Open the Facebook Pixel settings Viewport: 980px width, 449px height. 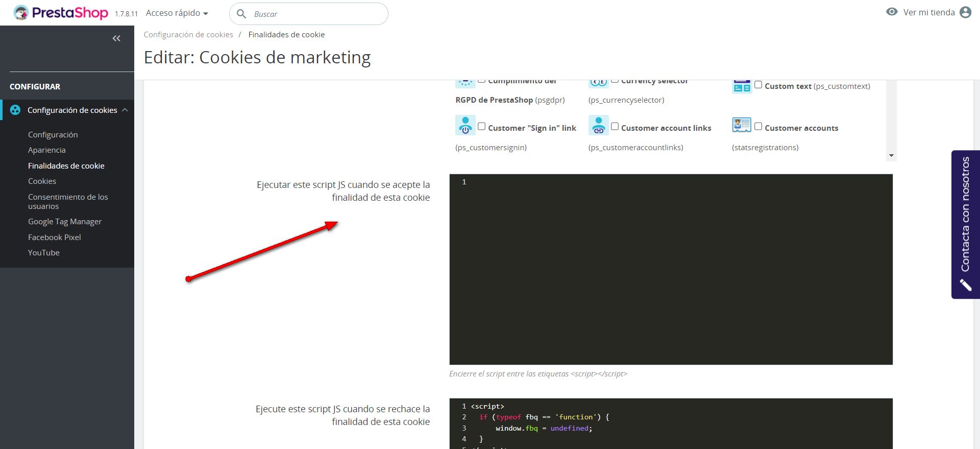(x=55, y=237)
